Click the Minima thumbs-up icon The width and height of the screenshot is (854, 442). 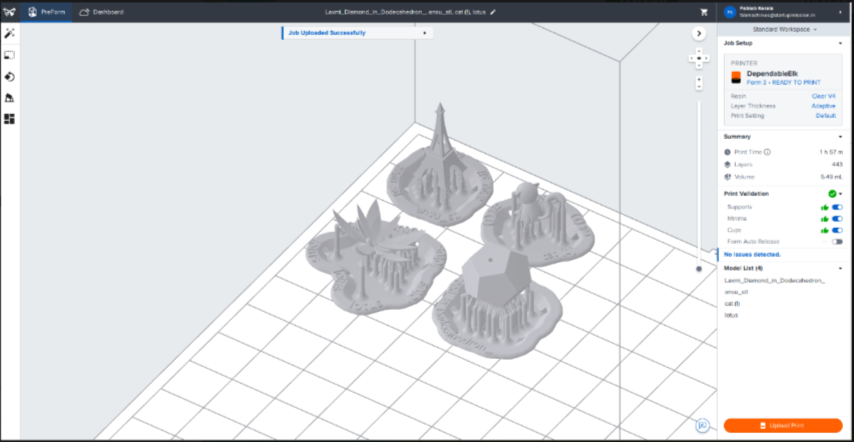pyautogui.click(x=825, y=219)
